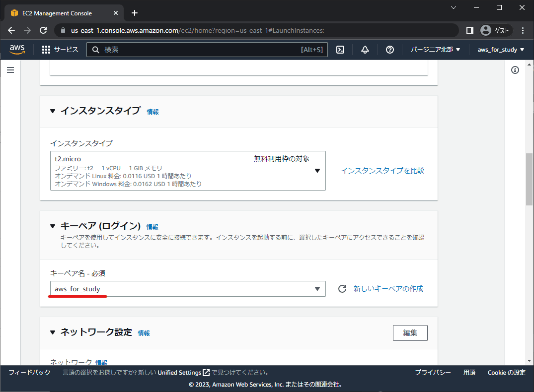Open the aws_for_study account menu
534x392 pixels.
(x=501, y=50)
